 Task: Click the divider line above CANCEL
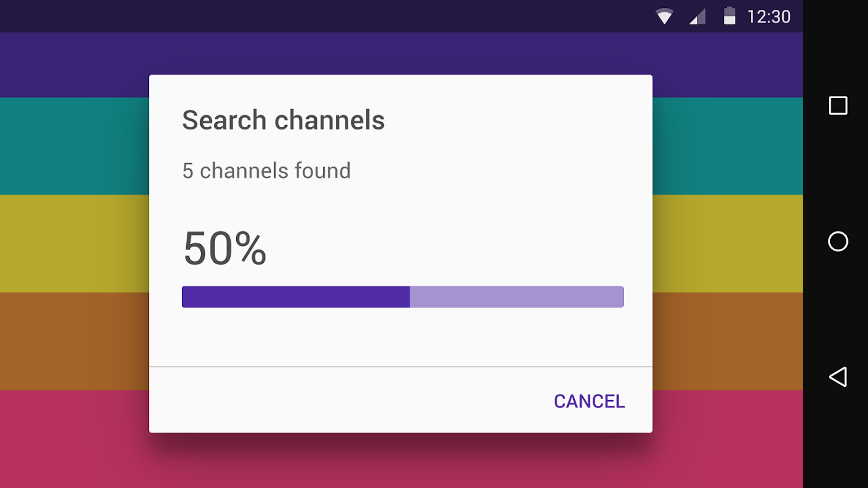click(x=400, y=367)
